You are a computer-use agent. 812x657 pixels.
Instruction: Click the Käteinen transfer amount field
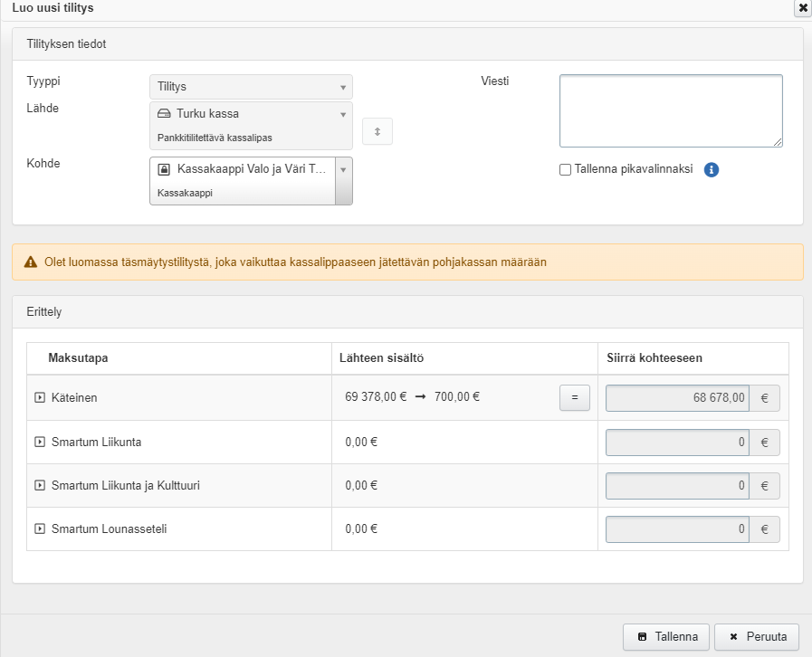tap(677, 398)
